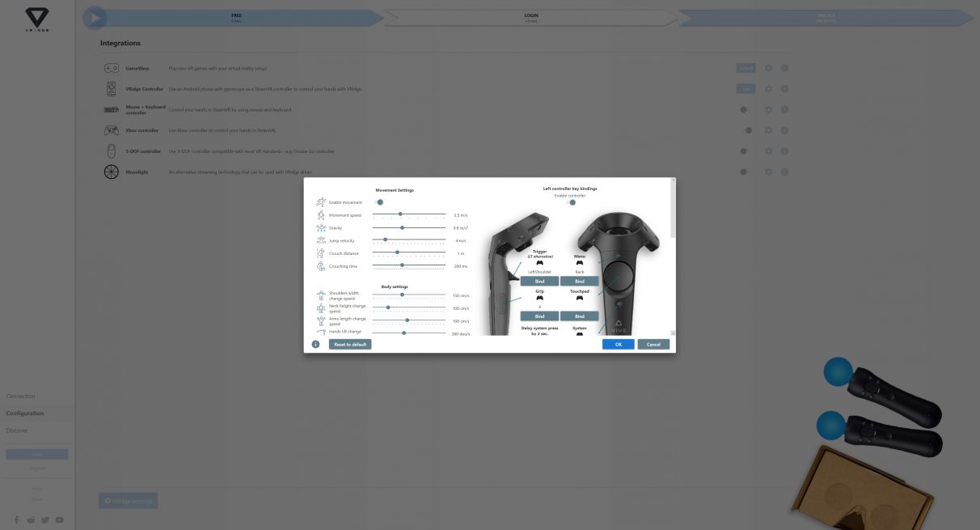Click the gamepad icon under Trigger
This screenshot has width=980, height=530.
pos(539,263)
